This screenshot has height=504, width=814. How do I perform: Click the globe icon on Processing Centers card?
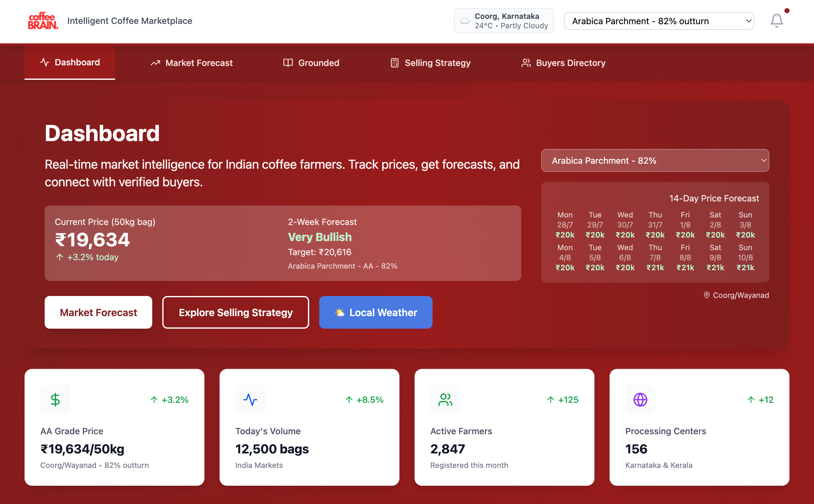tap(640, 399)
